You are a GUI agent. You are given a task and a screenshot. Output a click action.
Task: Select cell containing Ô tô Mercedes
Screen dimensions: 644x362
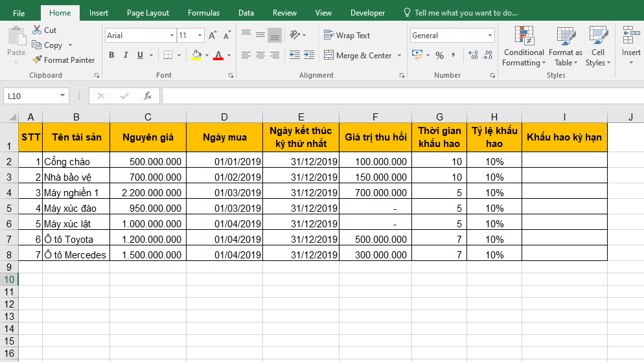[75, 255]
